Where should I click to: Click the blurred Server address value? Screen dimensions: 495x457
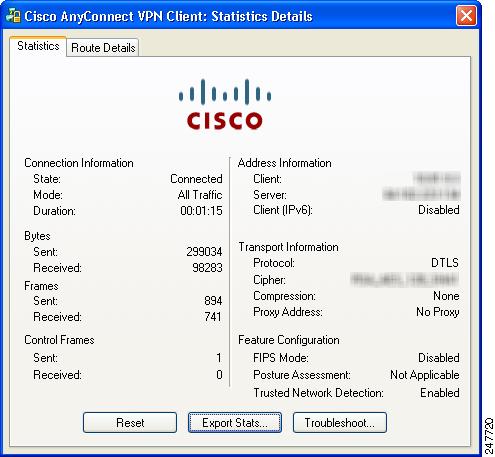[421, 194]
